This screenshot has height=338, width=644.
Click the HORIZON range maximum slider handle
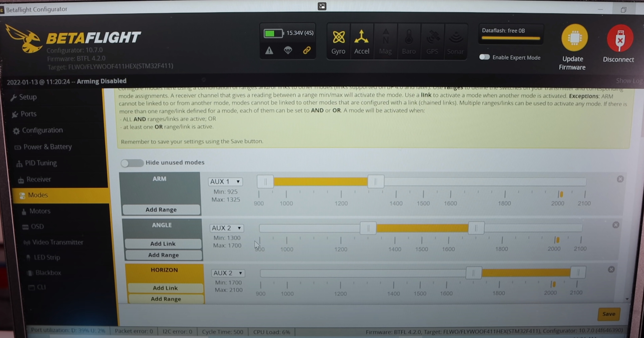(x=578, y=272)
